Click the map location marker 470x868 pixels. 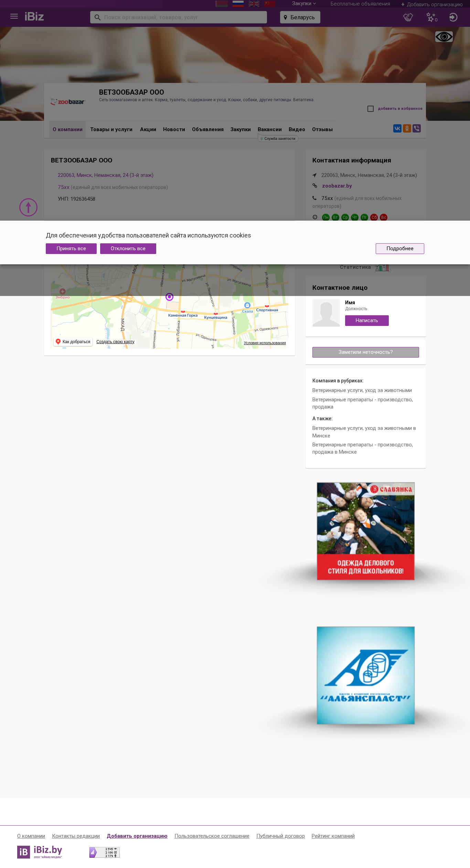(169, 297)
